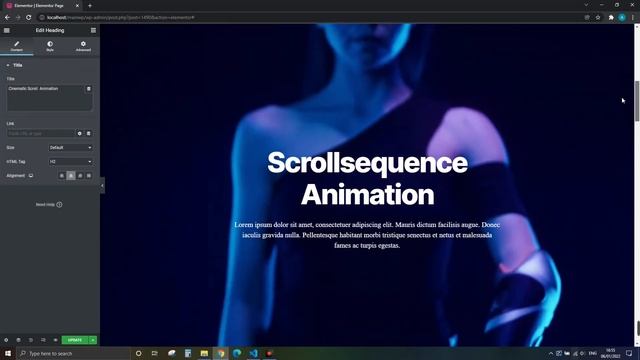The image size is (640, 360).
Task: Open the widgets grid panel
Action: 93,30
